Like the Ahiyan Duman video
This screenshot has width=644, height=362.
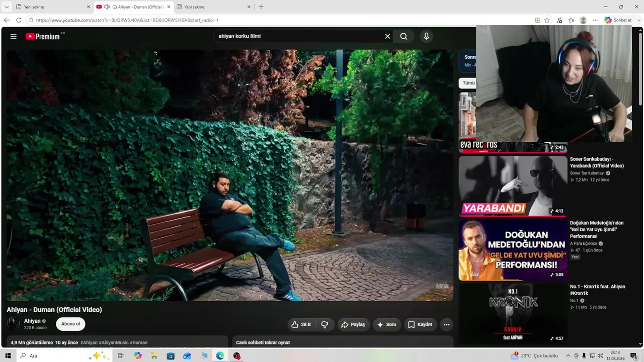point(301,325)
